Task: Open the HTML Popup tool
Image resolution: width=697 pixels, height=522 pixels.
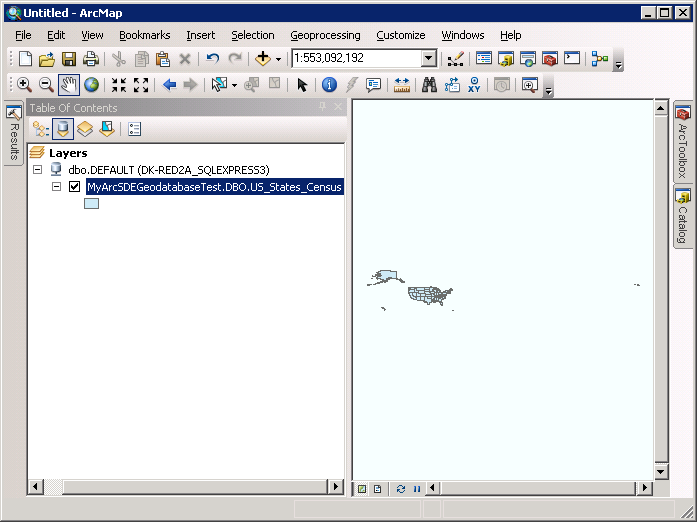Action: click(373, 84)
